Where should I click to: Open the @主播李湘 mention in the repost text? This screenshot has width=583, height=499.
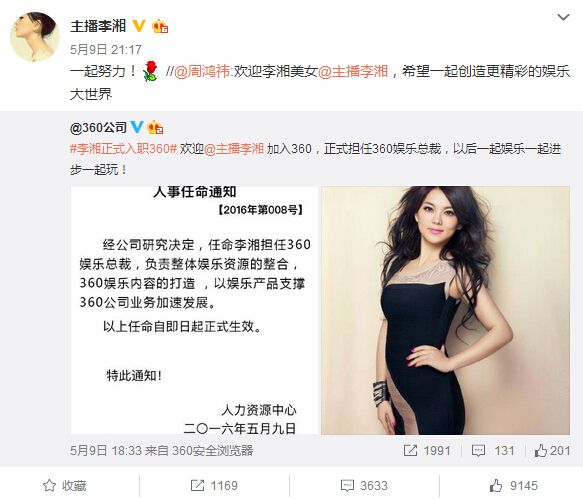point(353,71)
